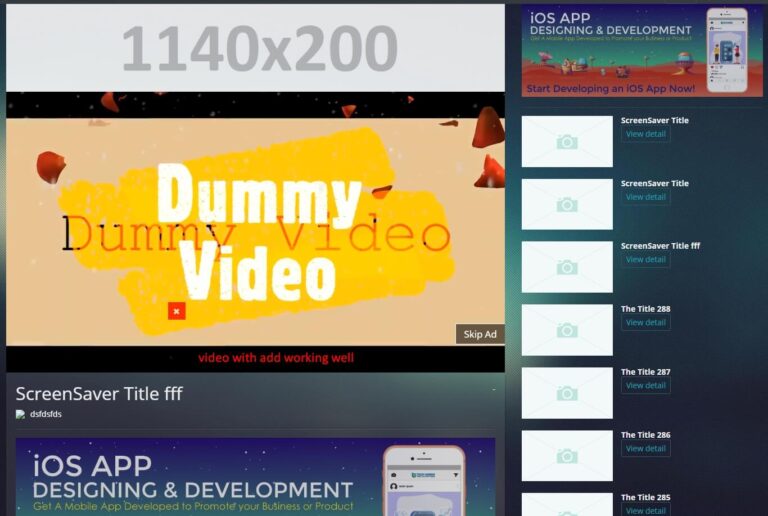
Task: Click View detail for the second ScreenSaver Title
Action: click(x=645, y=197)
